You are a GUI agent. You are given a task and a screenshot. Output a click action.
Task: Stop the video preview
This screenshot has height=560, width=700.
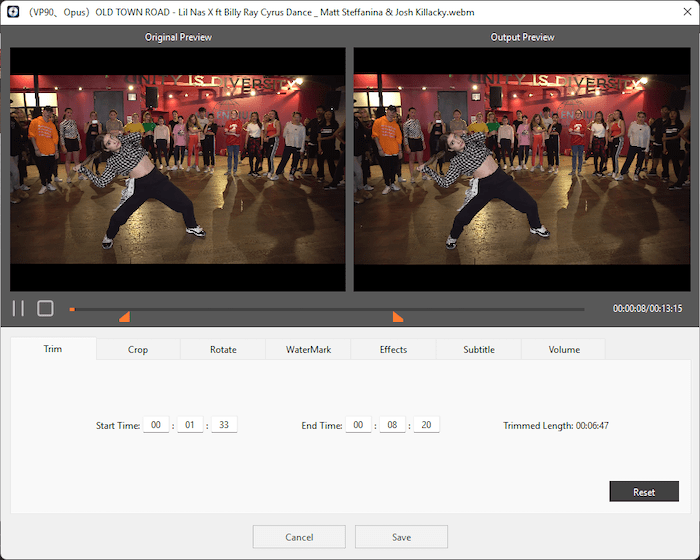coord(45,308)
